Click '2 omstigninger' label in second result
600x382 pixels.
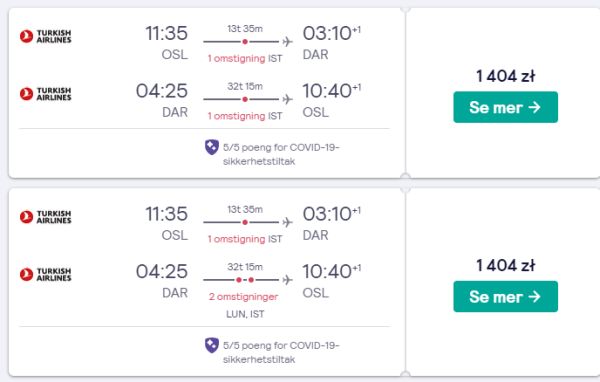pyautogui.click(x=243, y=297)
